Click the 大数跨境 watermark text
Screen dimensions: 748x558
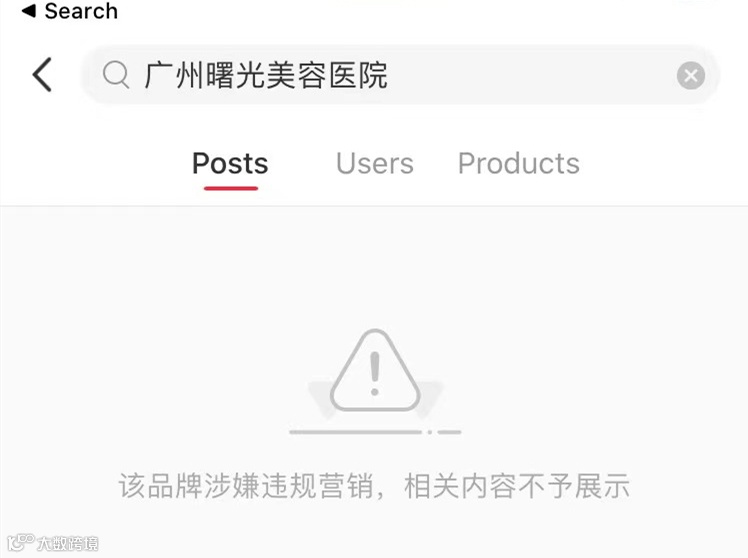(x=68, y=543)
